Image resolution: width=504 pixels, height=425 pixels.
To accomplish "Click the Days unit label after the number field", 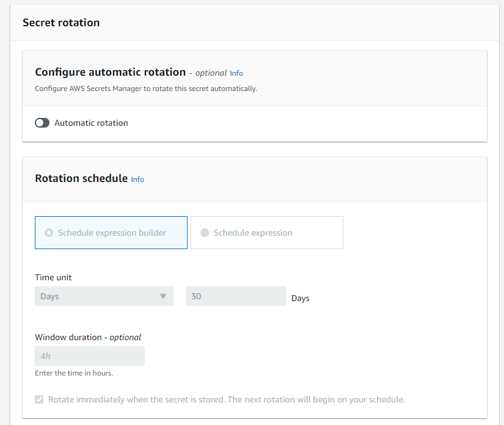I will pyautogui.click(x=300, y=298).
